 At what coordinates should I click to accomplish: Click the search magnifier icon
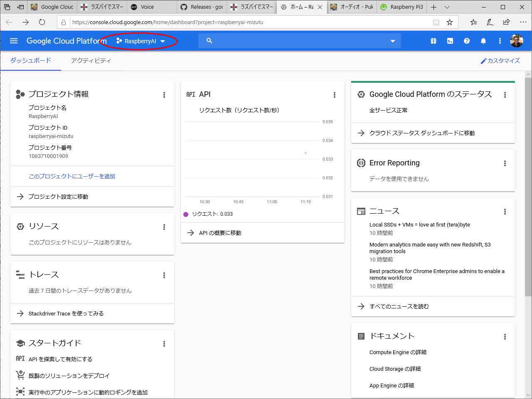click(x=209, y=41)
